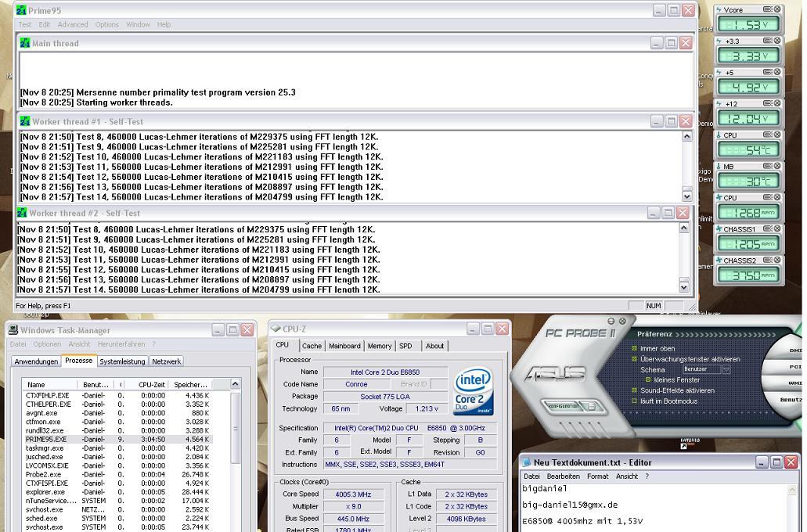
Task: Close PC Probe II with round X icon
Action: (x=622, y=321)
